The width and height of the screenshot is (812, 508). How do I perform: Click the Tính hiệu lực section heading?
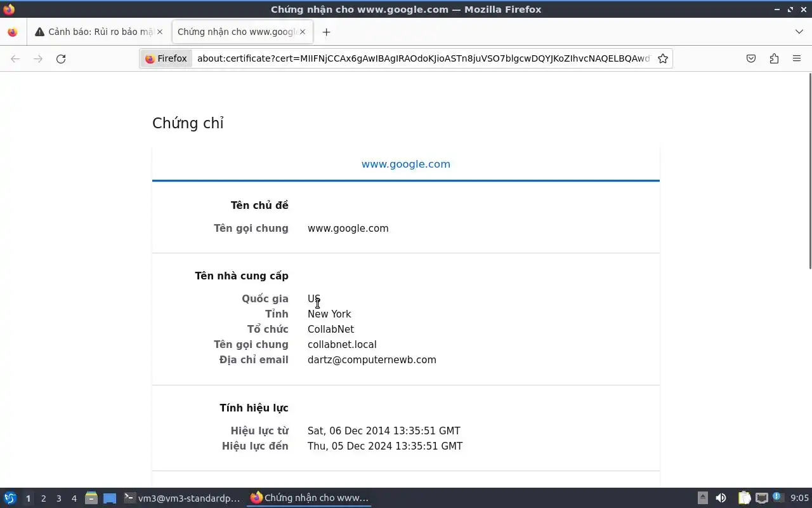pyautogui.click(x=254, y=408)
